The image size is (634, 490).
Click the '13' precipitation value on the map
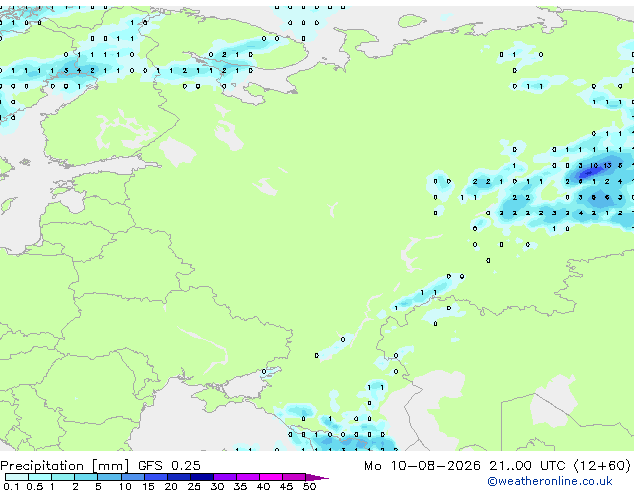[x=607, y=165]
